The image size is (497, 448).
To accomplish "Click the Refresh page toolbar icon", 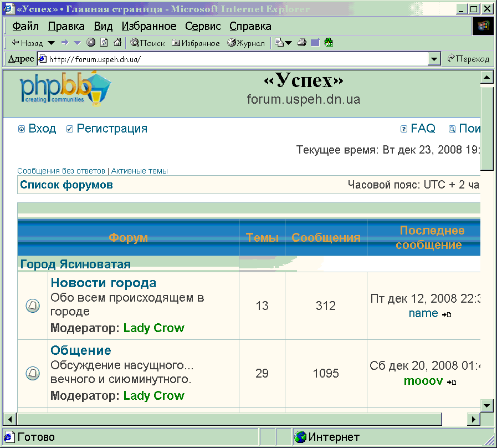I will pos(104,43).
